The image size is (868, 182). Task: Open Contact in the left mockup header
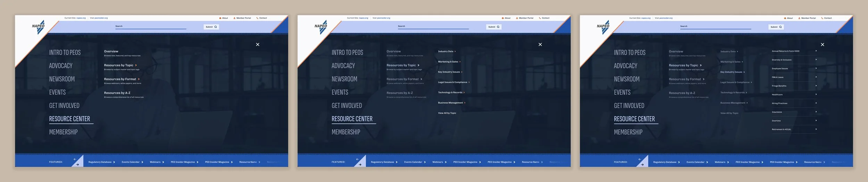(x=262, y=18)
